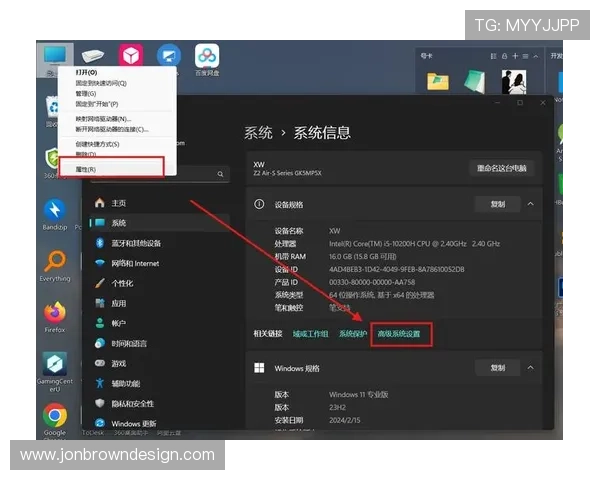Viewport: 600px width, 480px height.
Task: Open 网络和 Internet in the Settings sidebar
Action: 159,263
